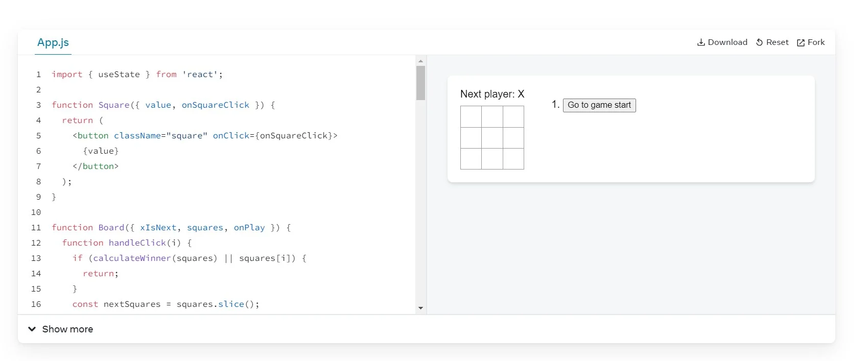Expand the editor with Show more
868x361 pixels.
tap(68, 329)
